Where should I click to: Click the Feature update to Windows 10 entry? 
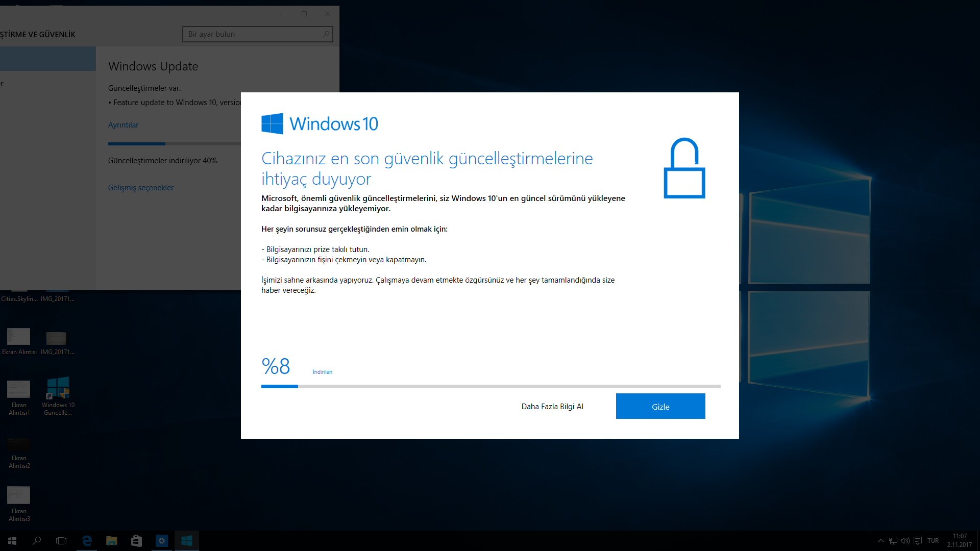(x=175, y=103)
